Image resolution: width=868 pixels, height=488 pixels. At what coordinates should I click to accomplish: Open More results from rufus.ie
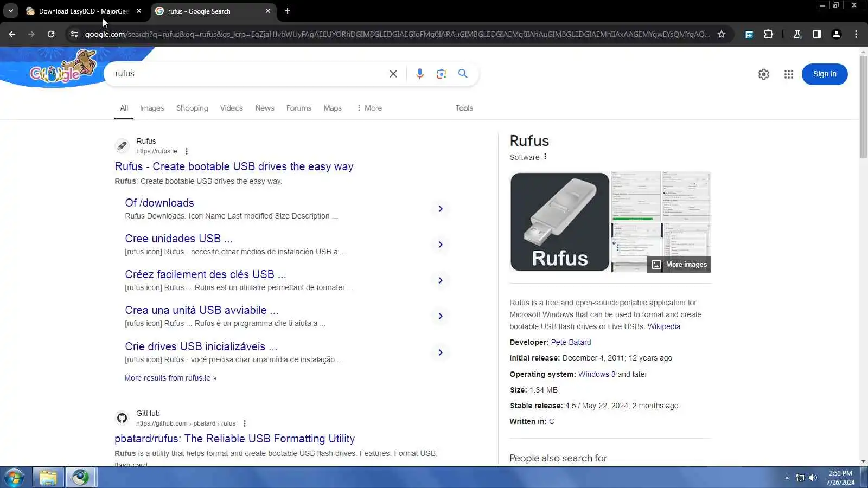click(170, 378)
